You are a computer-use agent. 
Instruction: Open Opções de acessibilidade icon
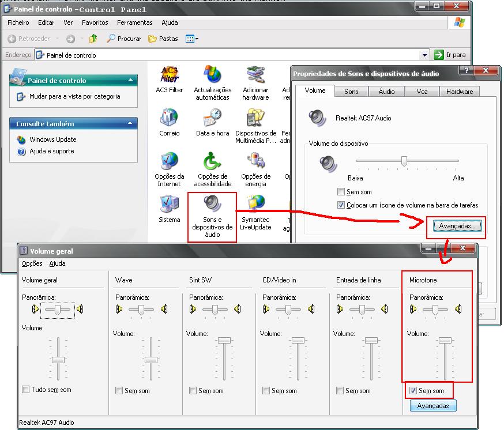tap(212, 161)
